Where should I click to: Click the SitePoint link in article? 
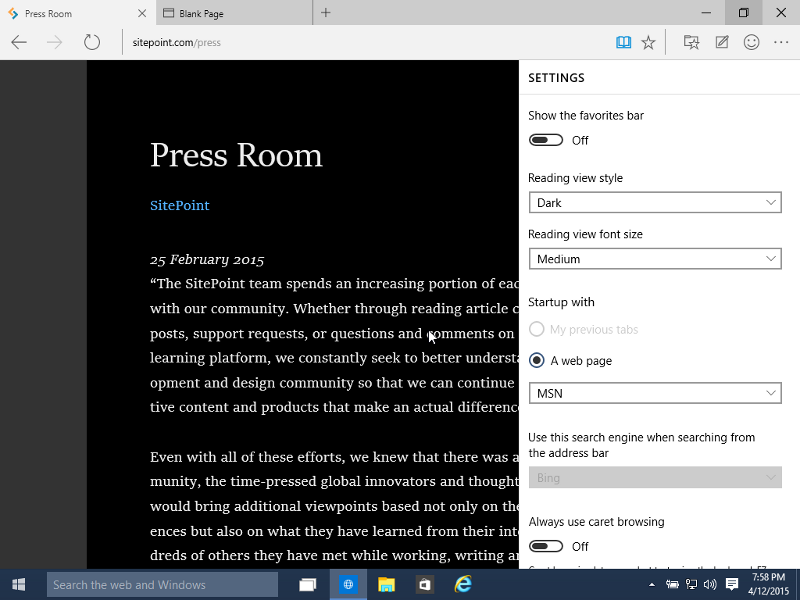[180, 205]
